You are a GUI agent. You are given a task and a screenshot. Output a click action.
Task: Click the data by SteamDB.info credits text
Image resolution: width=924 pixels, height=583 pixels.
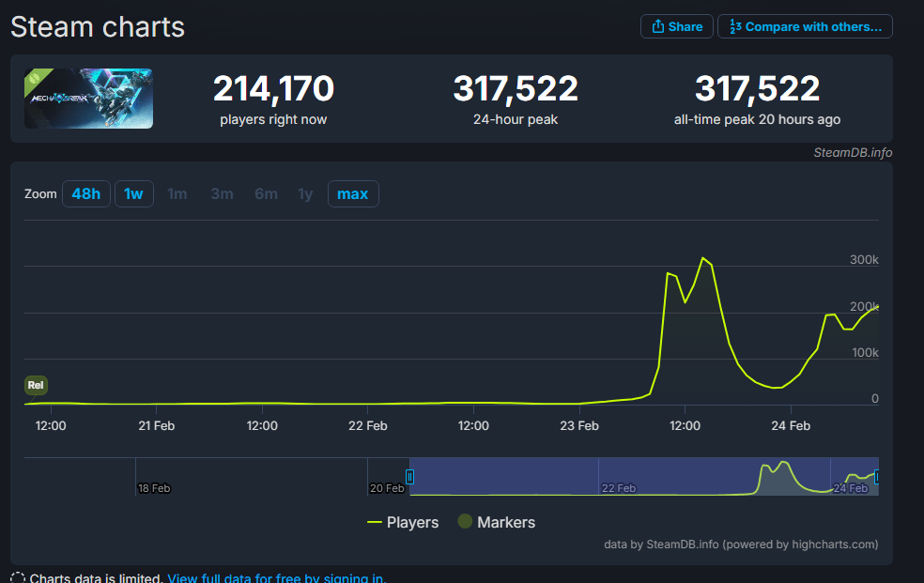[741, 545]
